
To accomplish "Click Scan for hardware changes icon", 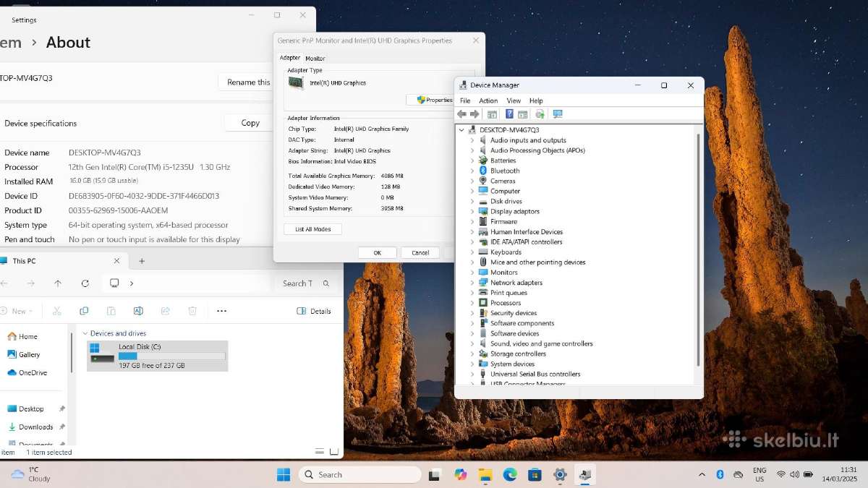I will [x=558, y=114].
